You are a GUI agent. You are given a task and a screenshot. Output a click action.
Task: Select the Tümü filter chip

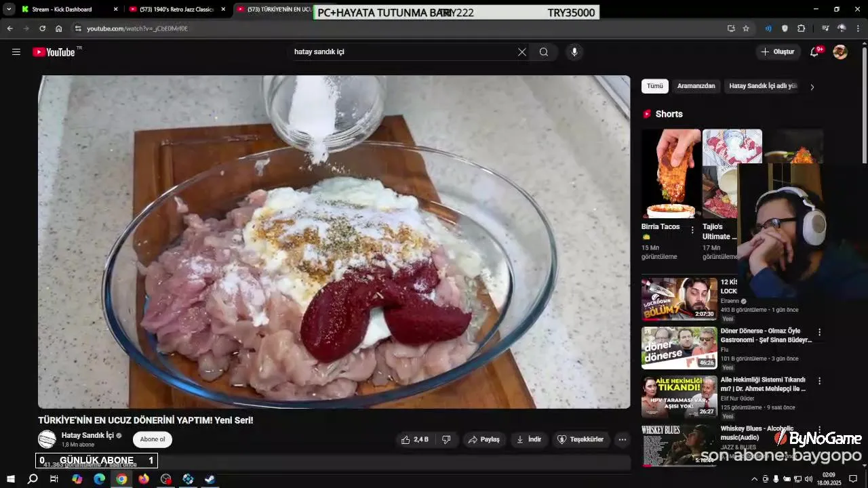655,86
